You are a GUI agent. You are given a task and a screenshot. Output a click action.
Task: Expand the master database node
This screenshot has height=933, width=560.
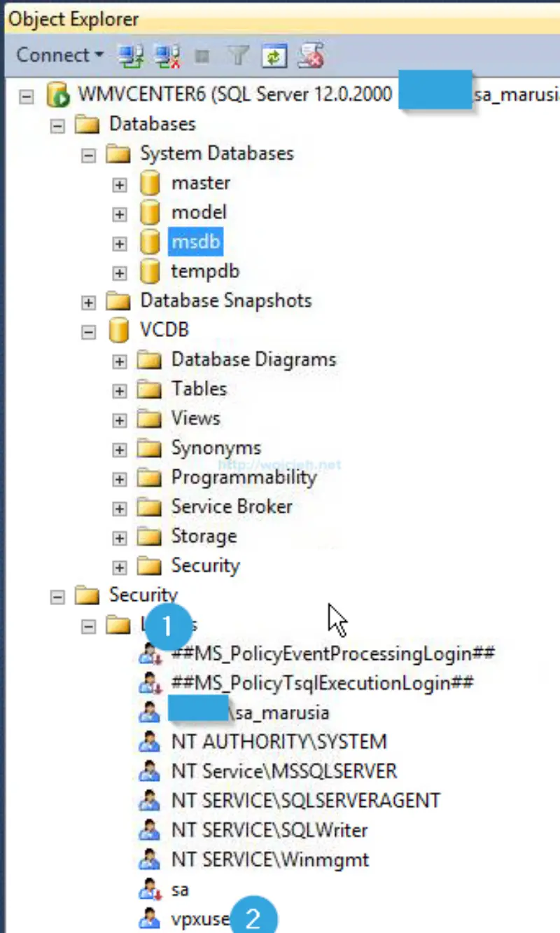(120, 184)
